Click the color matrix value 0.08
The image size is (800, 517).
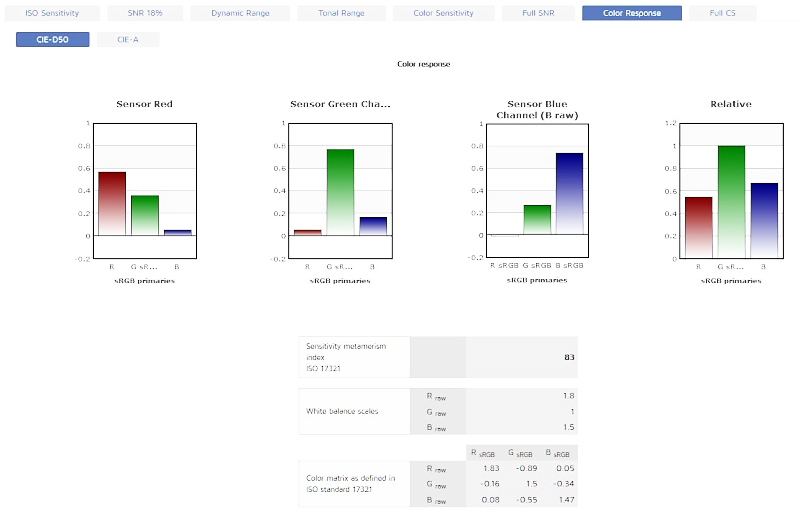491,500
